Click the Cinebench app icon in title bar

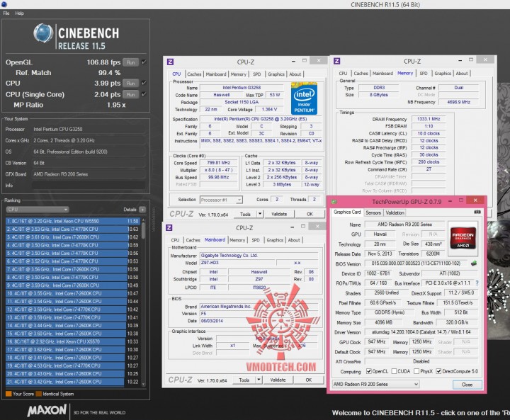(x=4, y=4)
